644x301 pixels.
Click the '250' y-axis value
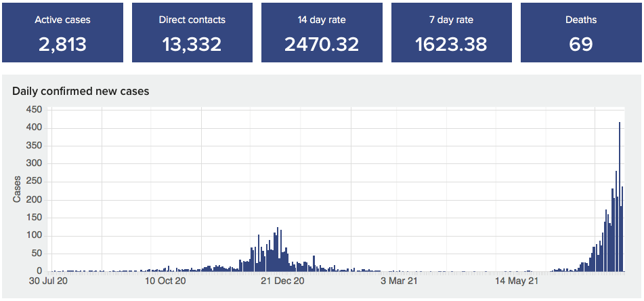coord(34,182)
